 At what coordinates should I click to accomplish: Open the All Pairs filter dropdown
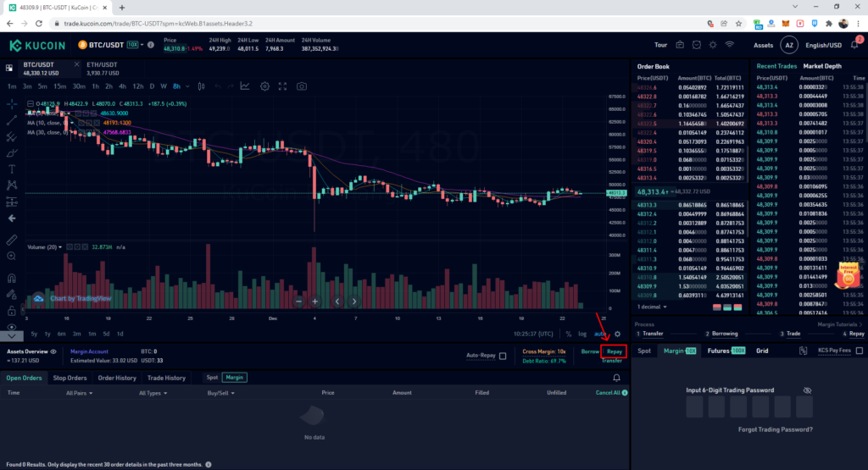point(81,393)
